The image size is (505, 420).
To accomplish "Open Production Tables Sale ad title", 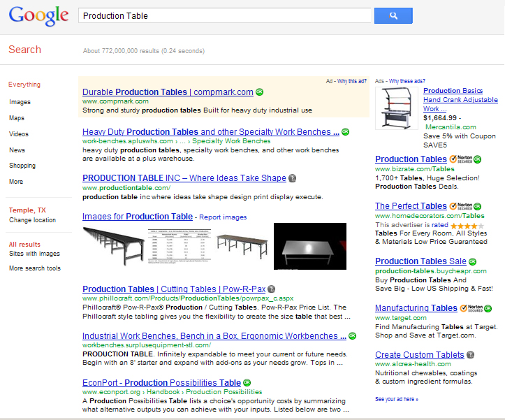I will click(x=420, y=261).
